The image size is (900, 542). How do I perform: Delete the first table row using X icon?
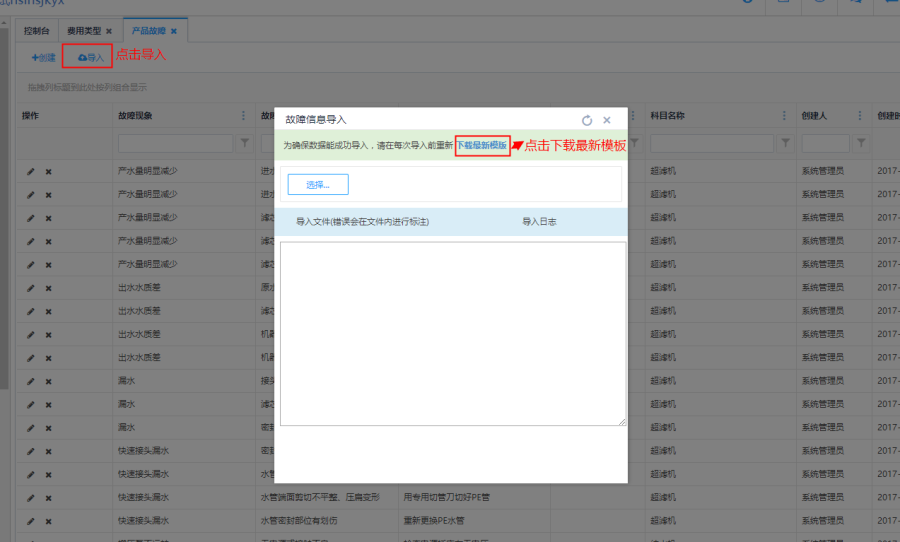[48, 171]
